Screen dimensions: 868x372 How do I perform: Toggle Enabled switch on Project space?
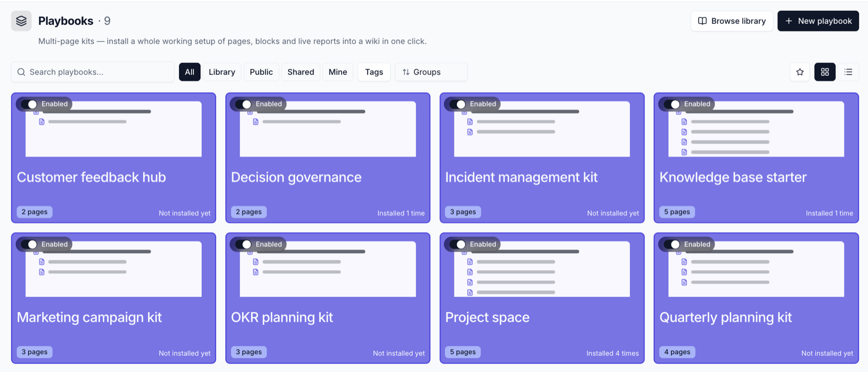click(x=457, y=245)
